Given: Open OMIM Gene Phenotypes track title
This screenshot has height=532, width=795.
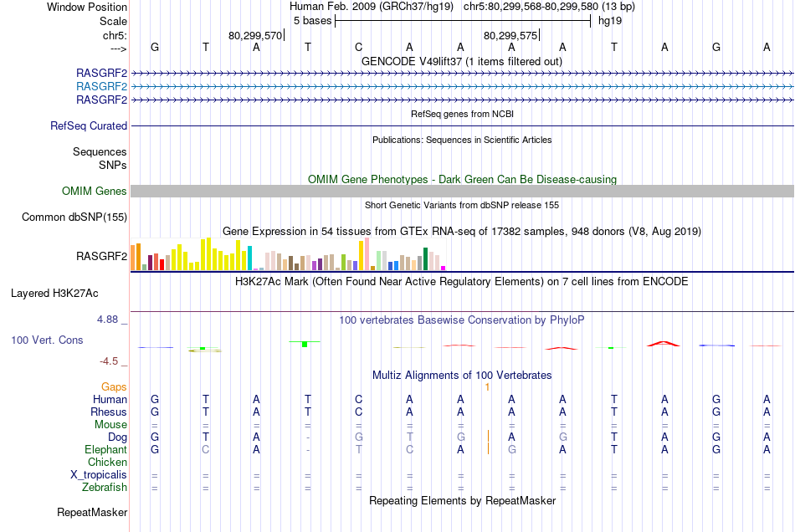Looking at the screenshot, I should click(x=462, y=179).
